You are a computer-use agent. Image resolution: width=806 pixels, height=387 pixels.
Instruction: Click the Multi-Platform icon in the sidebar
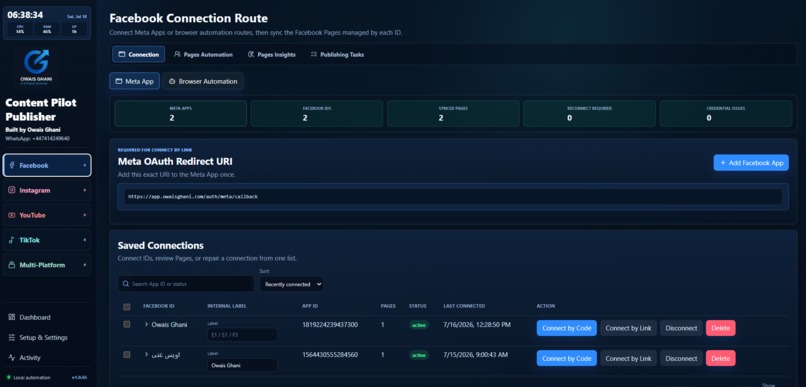[x=12, y=265]
